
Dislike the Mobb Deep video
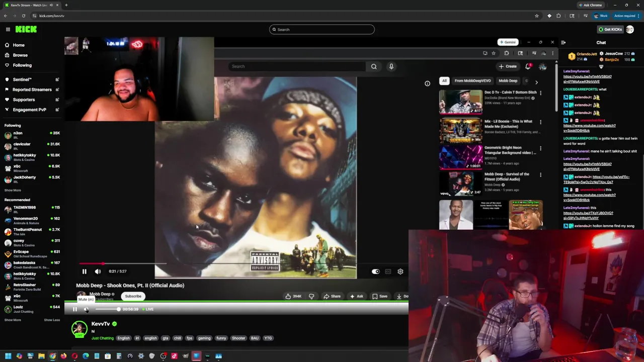(311, 296)
